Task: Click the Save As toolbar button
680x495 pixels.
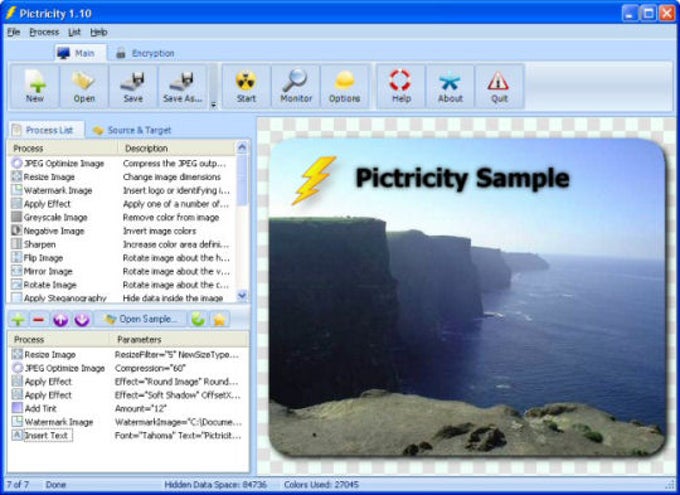Action: 182,86
